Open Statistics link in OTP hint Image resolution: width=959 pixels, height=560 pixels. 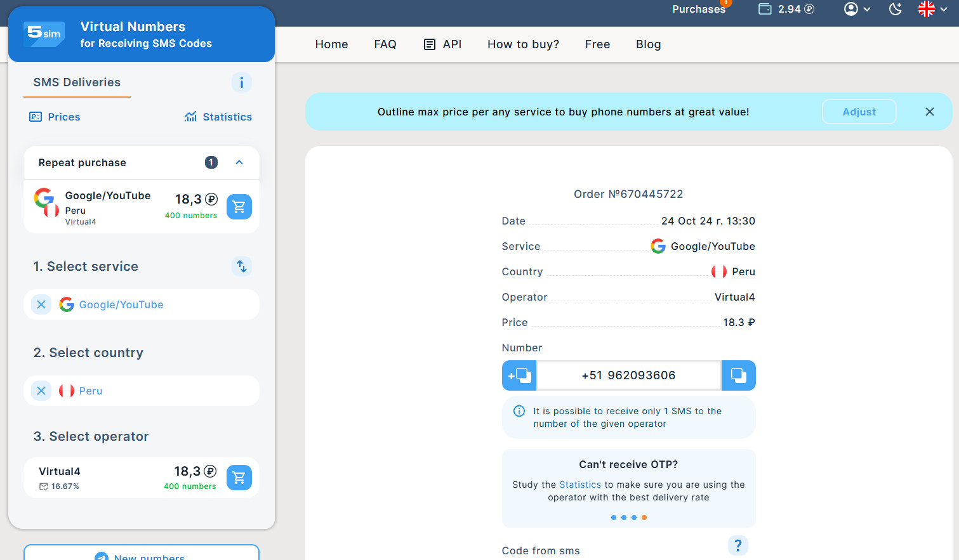(580, 485)
